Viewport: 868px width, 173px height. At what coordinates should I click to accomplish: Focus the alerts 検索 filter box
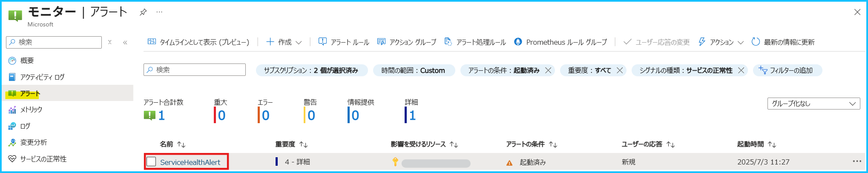(x=195, y=69)
